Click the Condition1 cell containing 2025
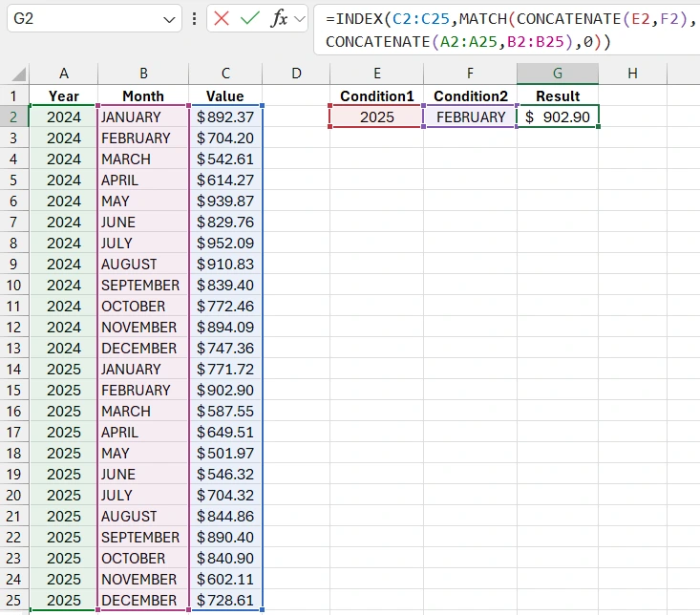 [377, 117]
